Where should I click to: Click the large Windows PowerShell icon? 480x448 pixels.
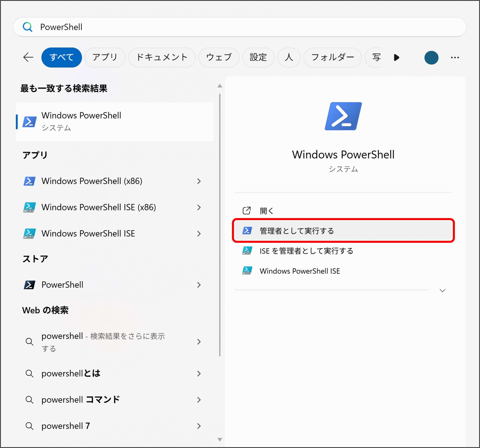(343, 116)
